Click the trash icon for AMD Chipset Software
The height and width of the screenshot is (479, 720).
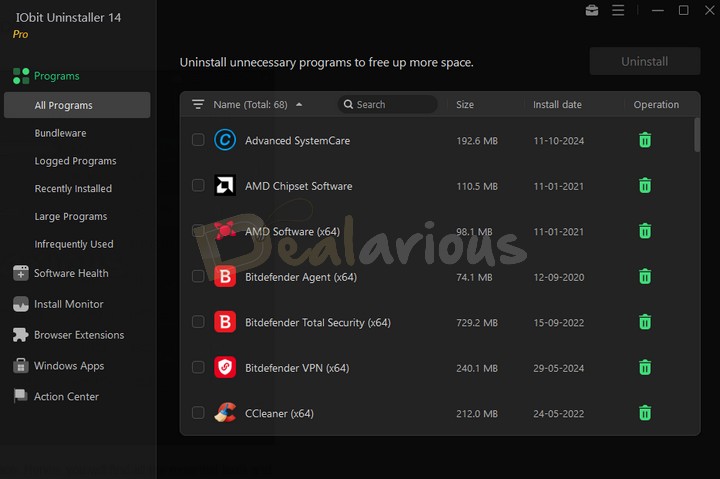645,186
